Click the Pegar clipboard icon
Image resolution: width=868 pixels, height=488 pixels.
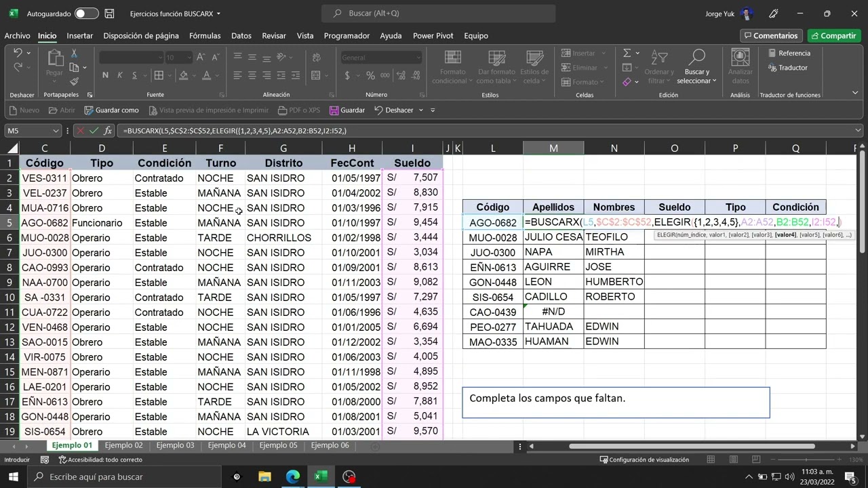54,59
